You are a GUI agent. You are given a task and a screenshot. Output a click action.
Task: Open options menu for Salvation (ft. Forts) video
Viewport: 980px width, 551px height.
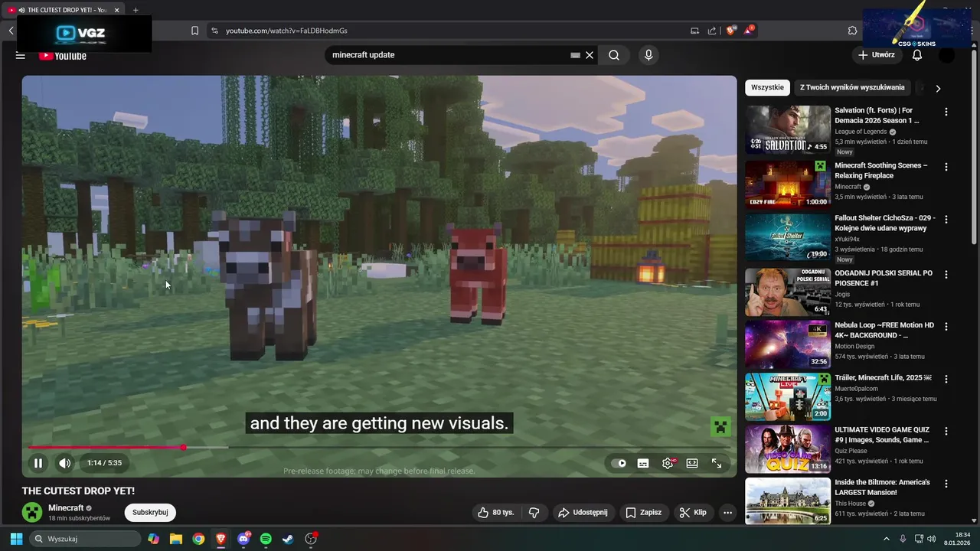946,112
